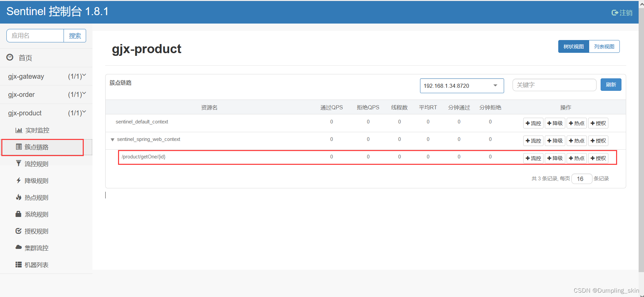Image resolution: width=644 pixels, height=297 pixels.
Task: Click the 降级规则 lightning icon
Action: (19, 181)
